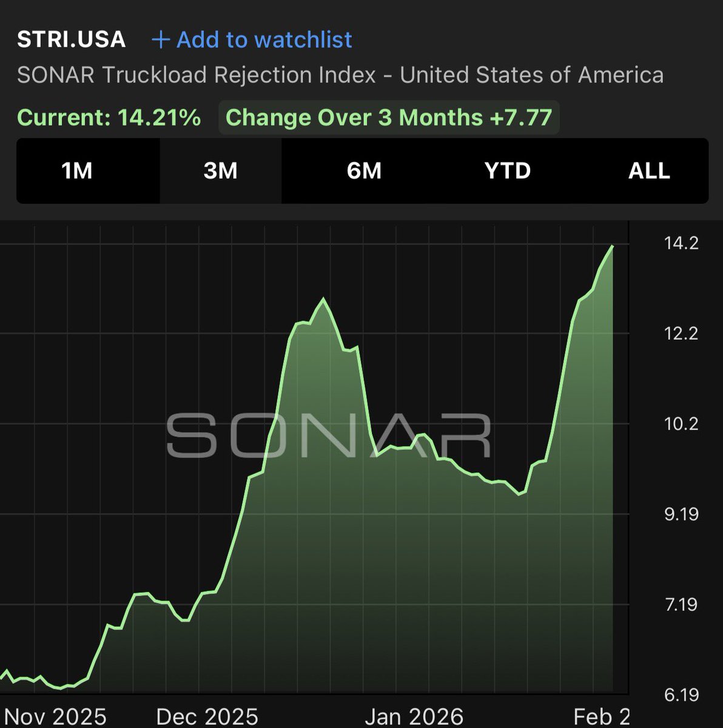
Task: Click the 10.2 y-axis label
Action: coord(681,423)
